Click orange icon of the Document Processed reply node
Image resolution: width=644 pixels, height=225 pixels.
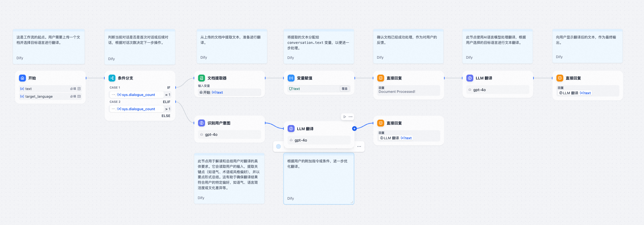pos(381,78)
